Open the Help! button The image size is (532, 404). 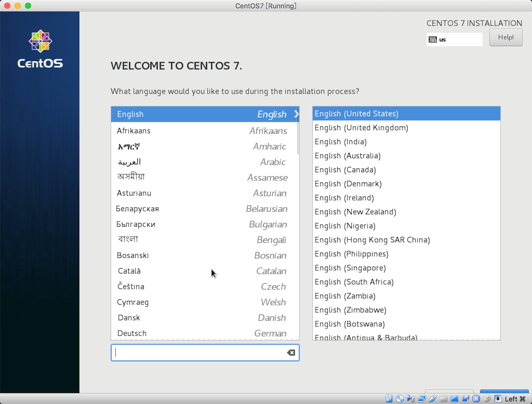point(506,37)
